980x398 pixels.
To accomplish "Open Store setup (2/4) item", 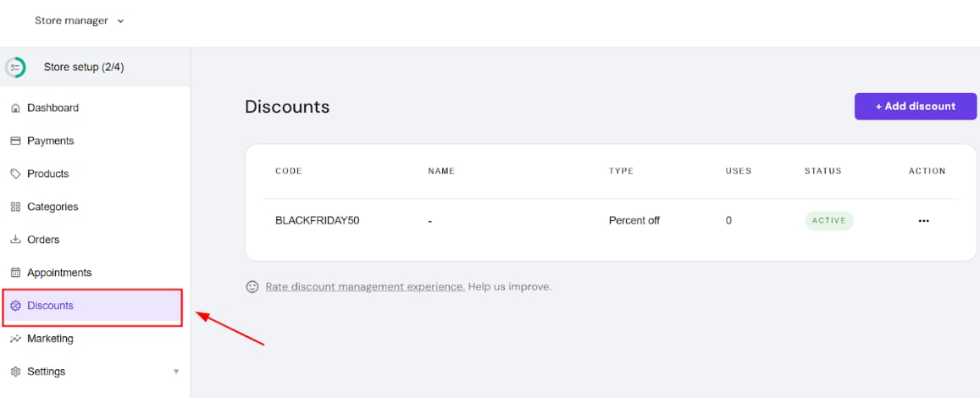I will point(84,68).
